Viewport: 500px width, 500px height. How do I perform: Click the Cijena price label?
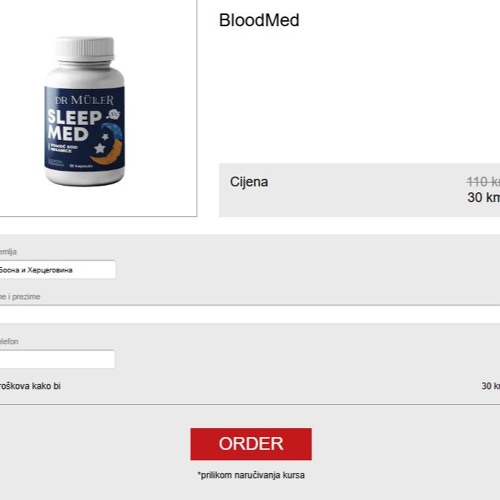(249, 182)
